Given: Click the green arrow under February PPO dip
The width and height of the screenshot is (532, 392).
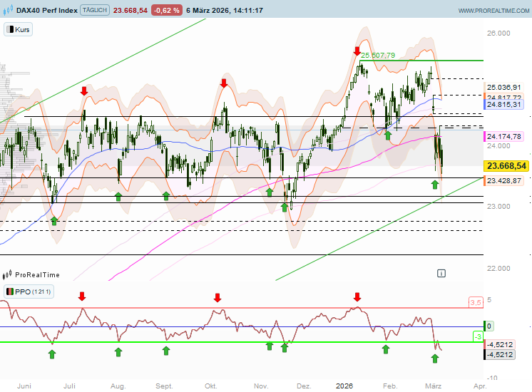Looking at the screenshot, I should click(386, 349).
